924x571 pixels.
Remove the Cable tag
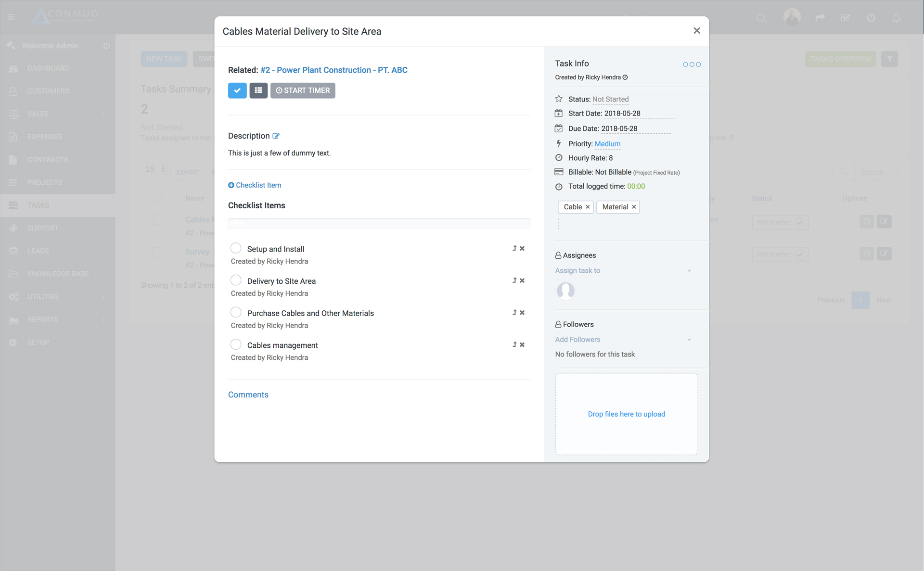pyautogui.click(x=588, y=207)
